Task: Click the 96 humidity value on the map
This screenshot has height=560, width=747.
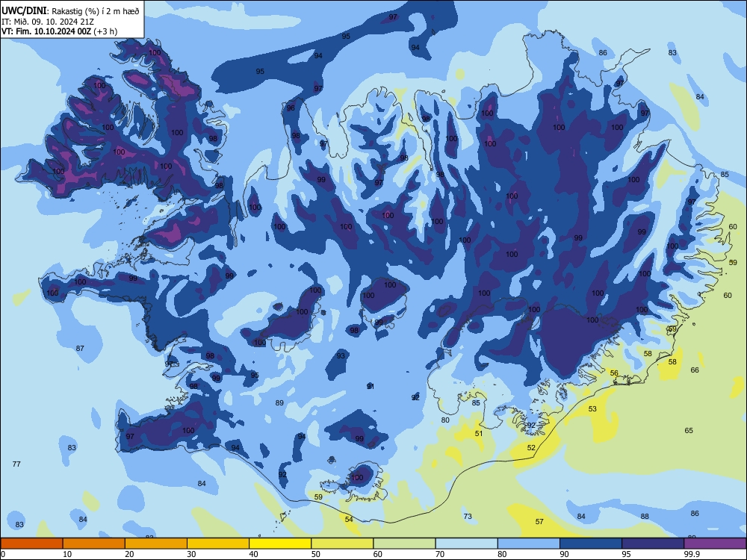Action: [291, 108]
